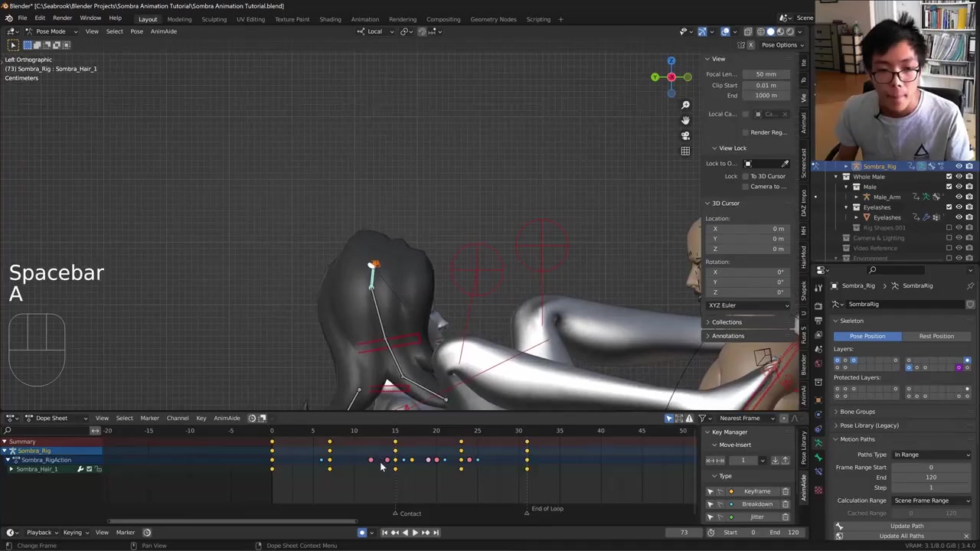The width and height of the screenshot is (980, 551).
Task: Jump to the end frame button
Action: coord(436,533)
